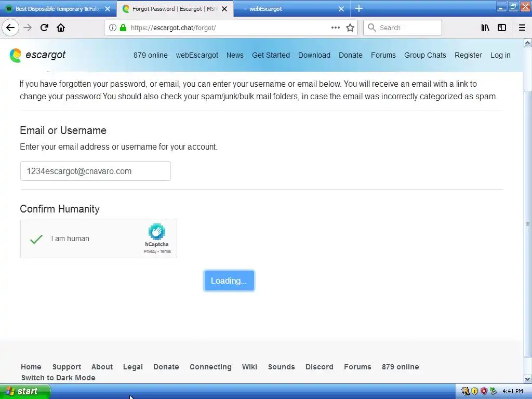Toggle the sidebar view icon
The width and height of the screenshot is (532, 399).
[x=502, y=28]
